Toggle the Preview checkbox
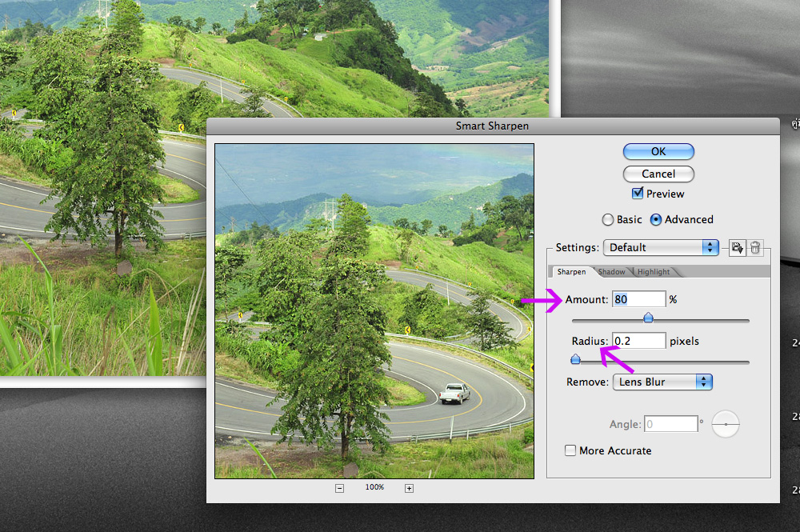Screen dimensions: 800x532 (638, 194)
